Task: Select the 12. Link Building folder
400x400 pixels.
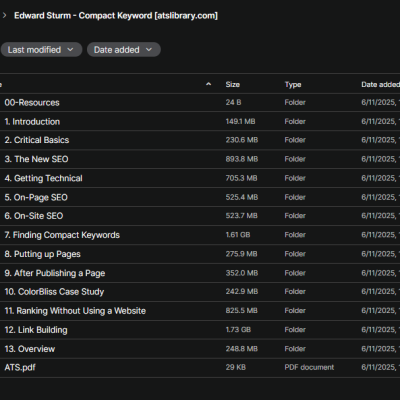Action: coord(36,330)
